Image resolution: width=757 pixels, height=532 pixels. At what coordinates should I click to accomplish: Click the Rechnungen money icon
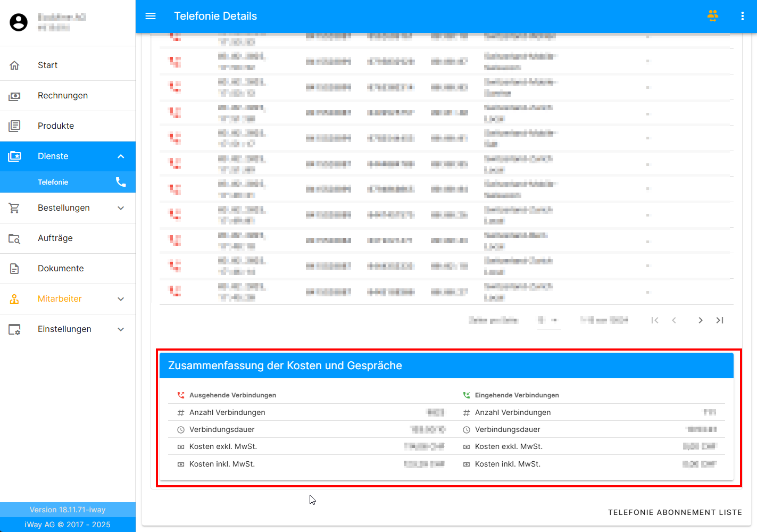coord(14,96)
